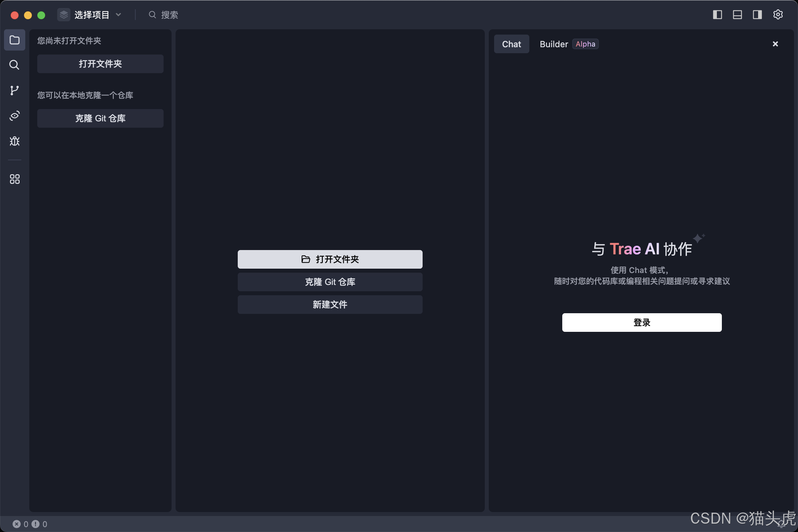Click the 登录 login button

[642, 322]
